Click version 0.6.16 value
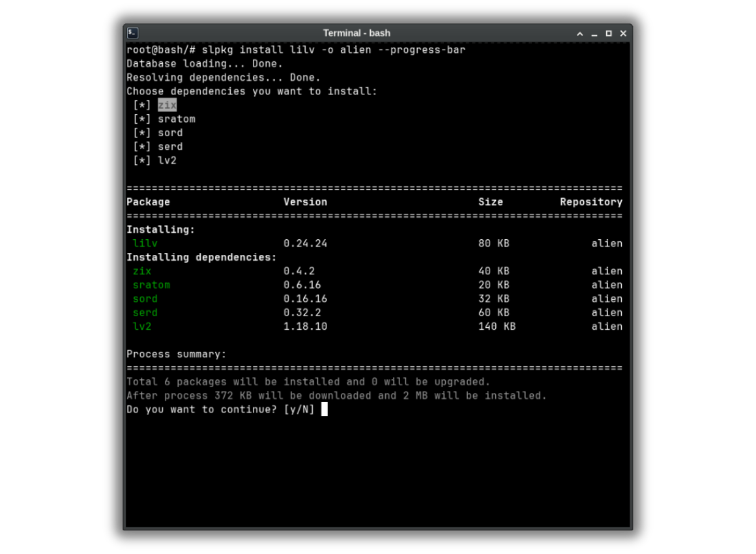This screenshot has width=756, height=554. pos(302,285)
